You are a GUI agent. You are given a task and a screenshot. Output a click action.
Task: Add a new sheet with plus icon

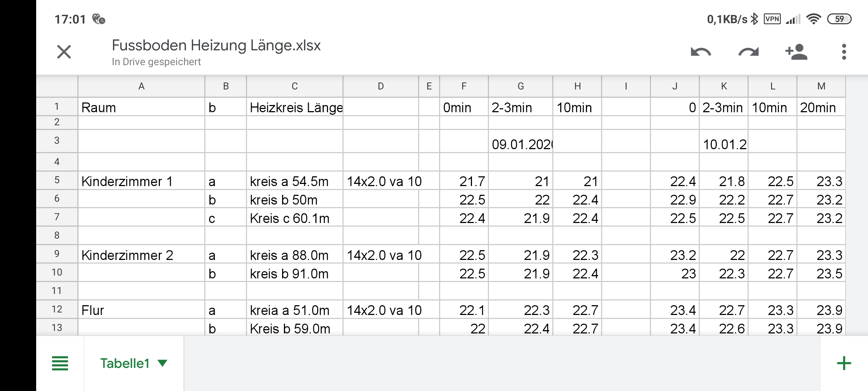[844, 363]
